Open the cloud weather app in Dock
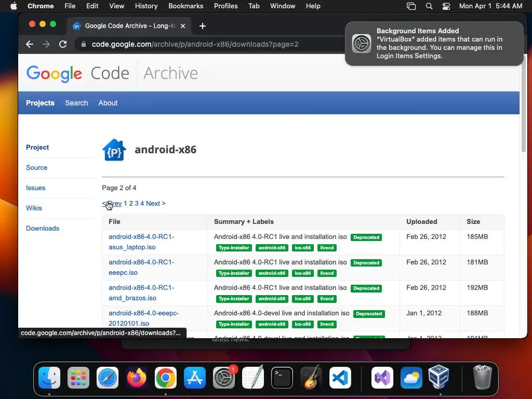532x399 pixels. [x=411, y=378]
